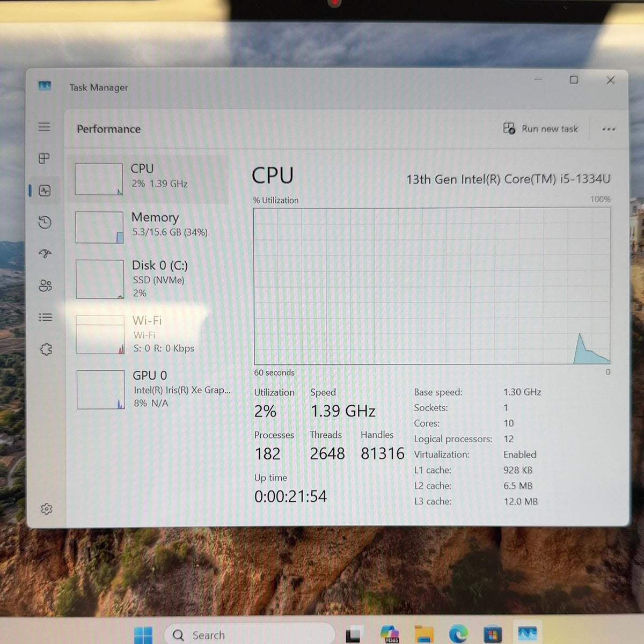
Task: Maximize the Task Manager window
Action: click(x=574, y=80)
